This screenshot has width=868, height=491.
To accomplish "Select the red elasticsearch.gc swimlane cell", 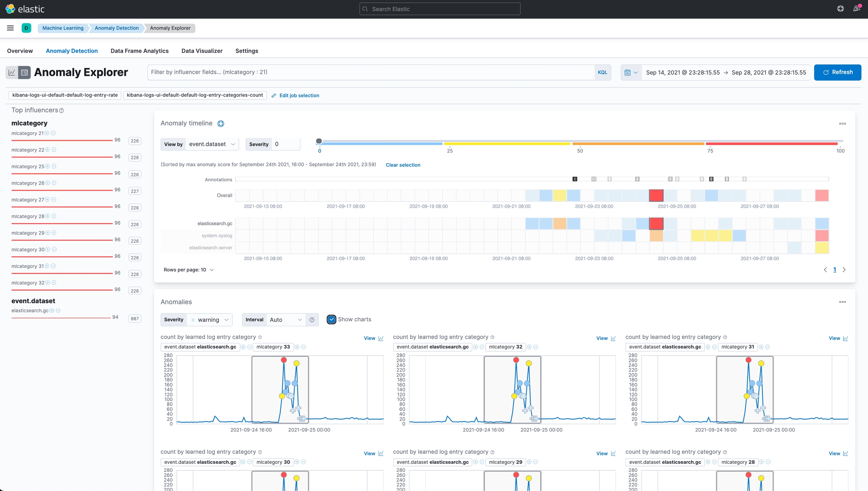I will [x=656, y=224].
